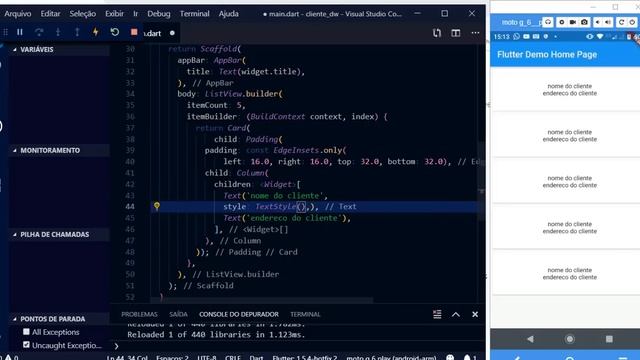The width and height of the screenshot is (640, 360).
Task: Click the Espaços: 2 indentation setting
Action: point(172,358)
